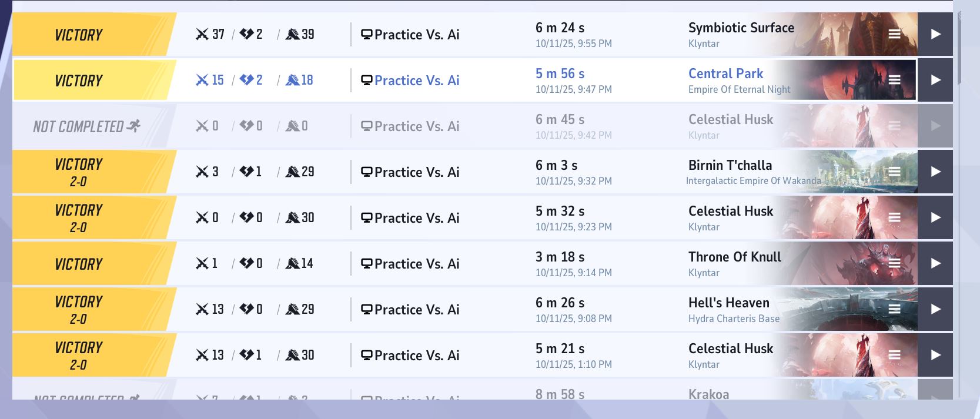Play the Birnin T'challa match replay
The width and height of the screenshot is (980, 419).
[x=935, y=172]
